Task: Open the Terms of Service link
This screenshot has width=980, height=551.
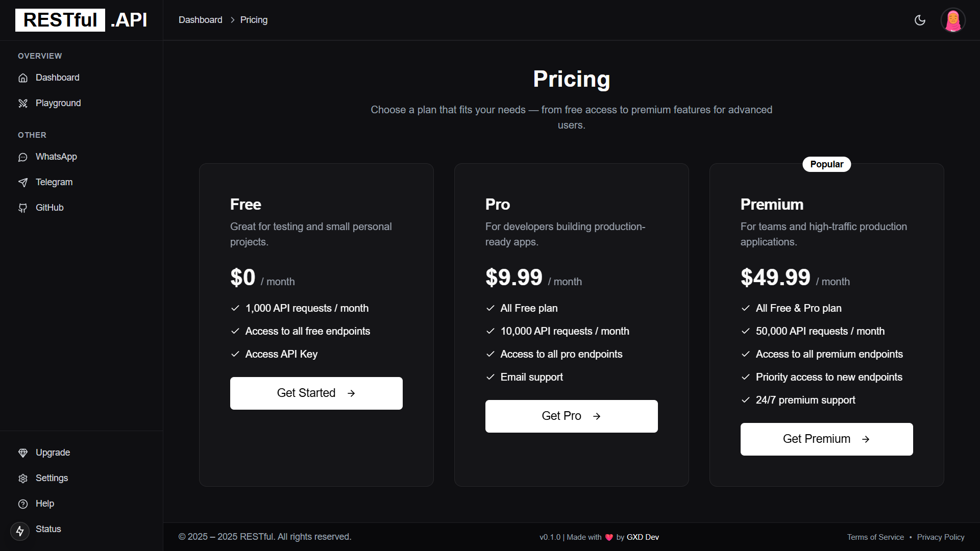Action: pos(875,537)
